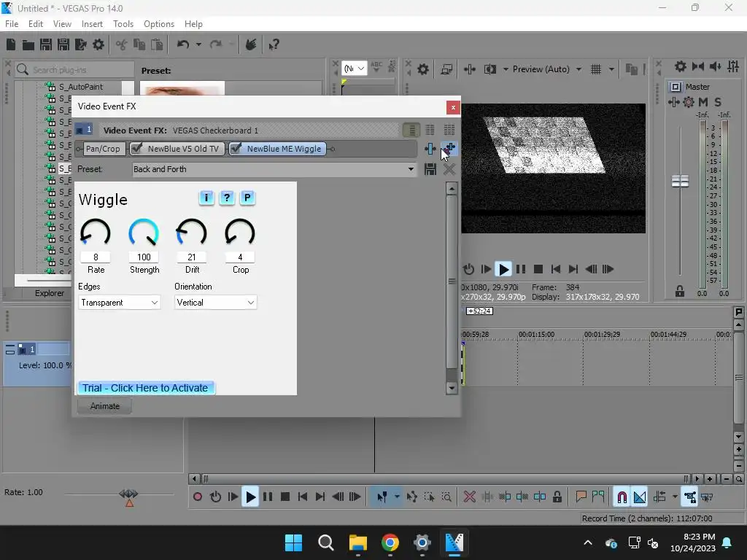Click the Pan/Crop button in FX chain

pyautogui.click(x=103, y=149)
